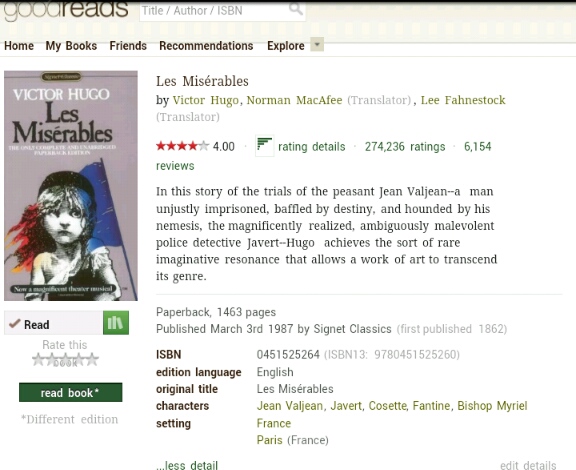Click the goodreads logo
Image resolution: width=576 pixels, height=470 pixels.
[66, 9]
